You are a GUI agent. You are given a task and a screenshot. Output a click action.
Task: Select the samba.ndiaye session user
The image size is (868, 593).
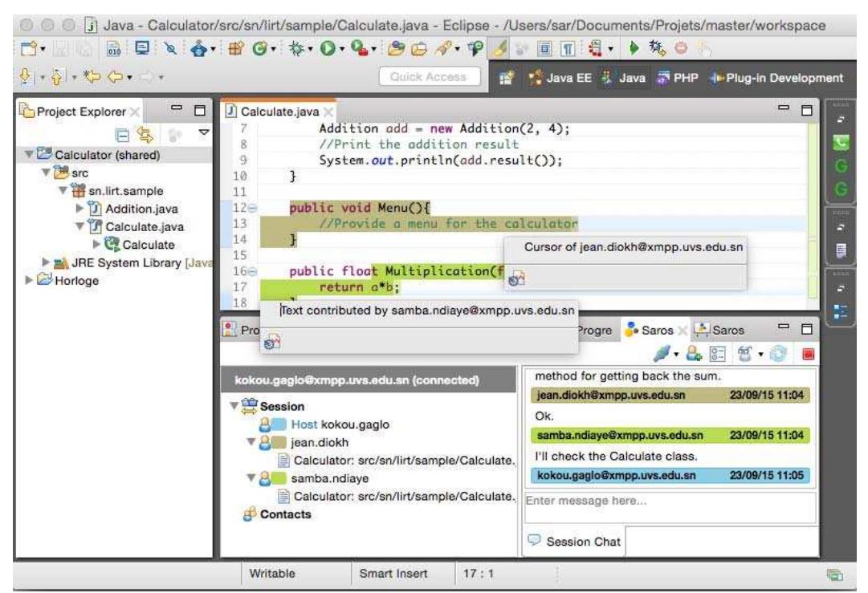313,478
